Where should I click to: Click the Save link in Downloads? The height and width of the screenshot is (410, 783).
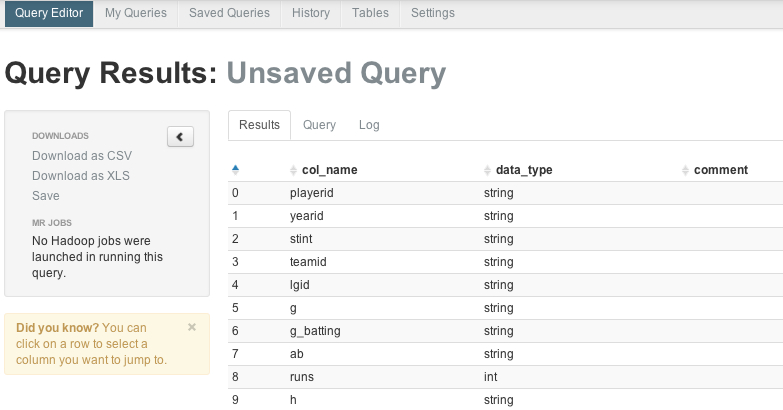[x=45, y=196]
